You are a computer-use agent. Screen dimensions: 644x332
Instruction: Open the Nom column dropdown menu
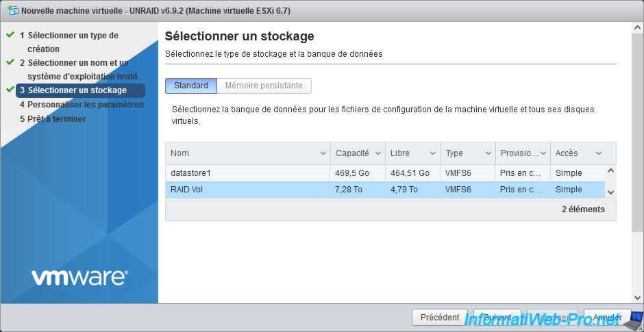[x=323, y=153]
